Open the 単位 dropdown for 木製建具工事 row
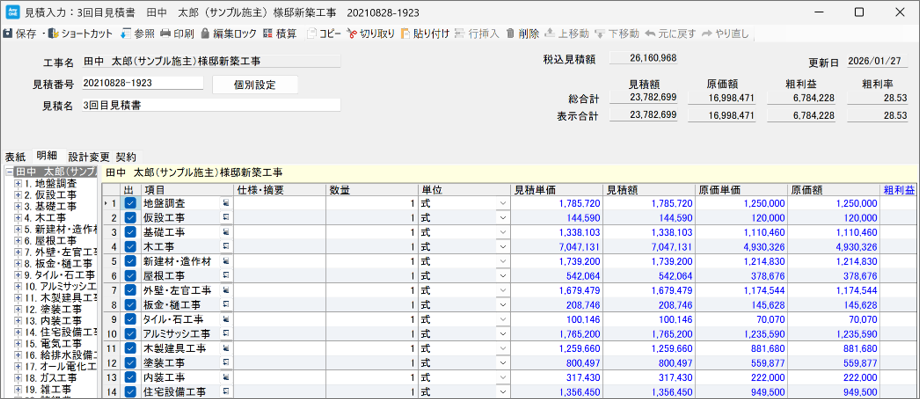The height and width of the screenshot is (399, 920). point(502,349)
